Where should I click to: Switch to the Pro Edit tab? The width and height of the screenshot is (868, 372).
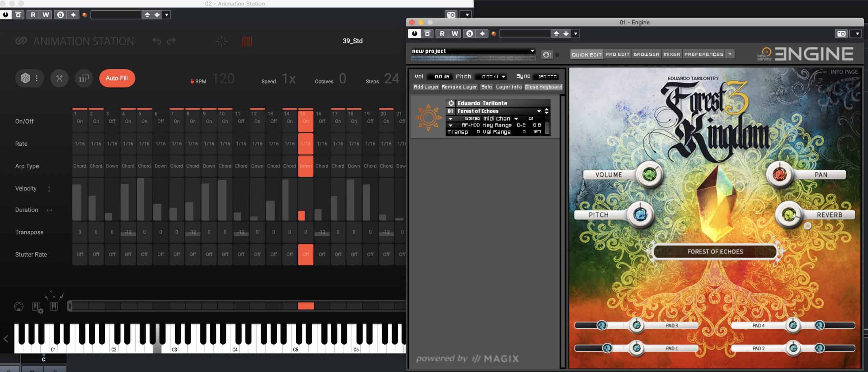(x=617, y=54)
